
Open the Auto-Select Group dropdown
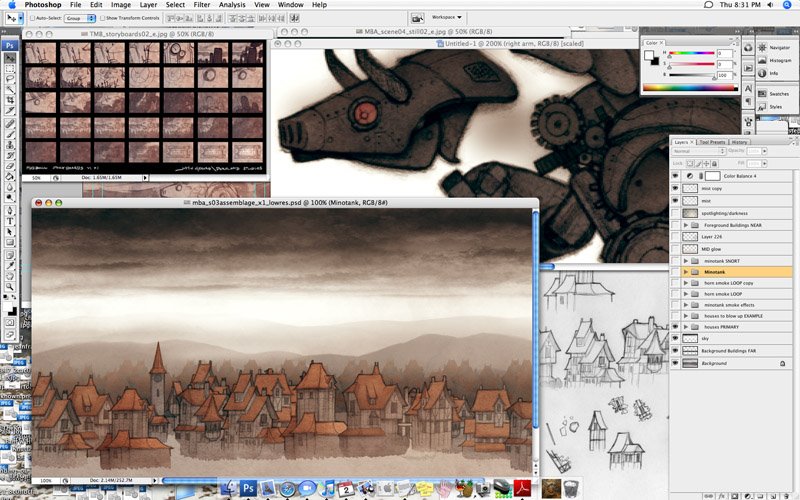click(x=80, y=18)
